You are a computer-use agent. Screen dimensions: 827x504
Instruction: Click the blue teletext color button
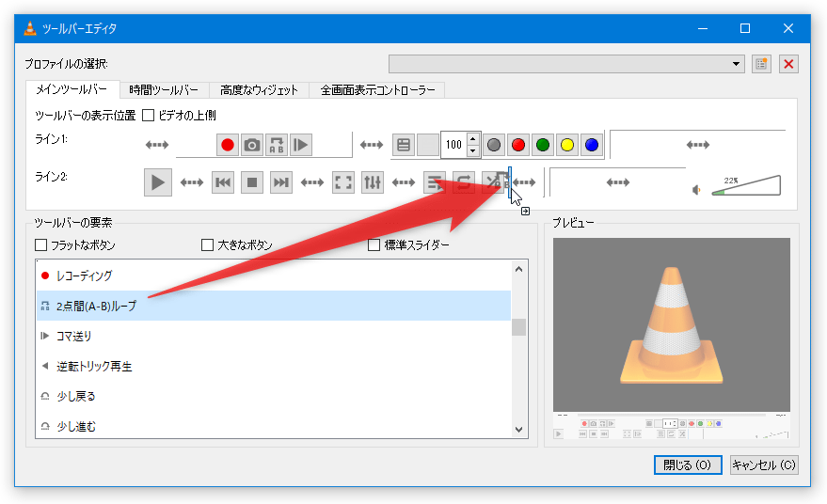click(x=592, y=145)
